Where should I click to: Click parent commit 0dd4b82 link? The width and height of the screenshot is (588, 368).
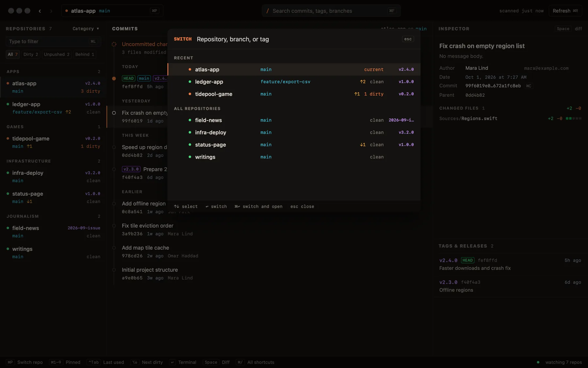[x=475, y=95]
